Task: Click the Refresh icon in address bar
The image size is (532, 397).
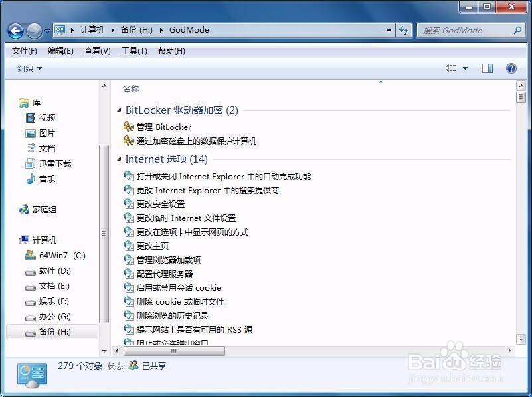Action: click(404, 30)
